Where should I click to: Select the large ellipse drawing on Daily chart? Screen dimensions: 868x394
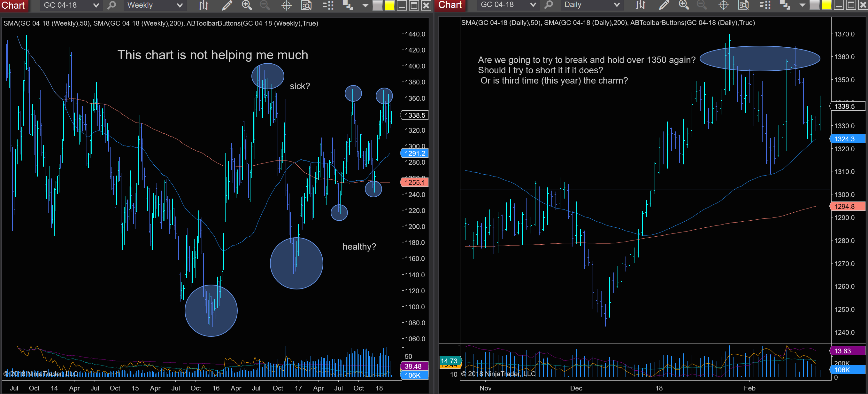coord(760,58)
